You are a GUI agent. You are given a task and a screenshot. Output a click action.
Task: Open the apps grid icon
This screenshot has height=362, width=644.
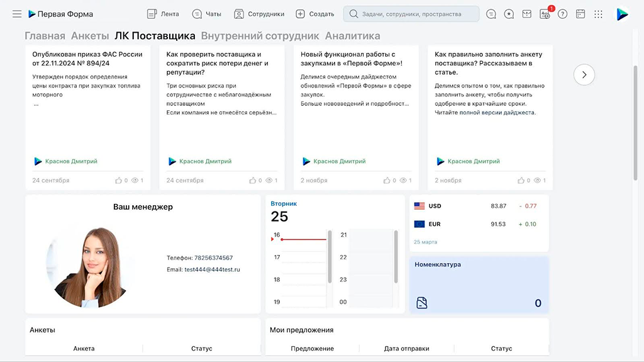(599, 14)
